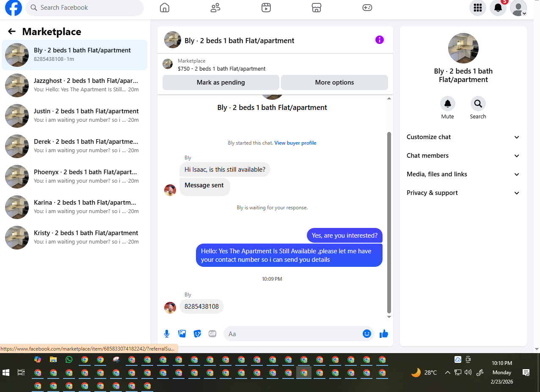540x392 pixels.
Task: Open the emoji picker in message box
Action: click(367, 334)
